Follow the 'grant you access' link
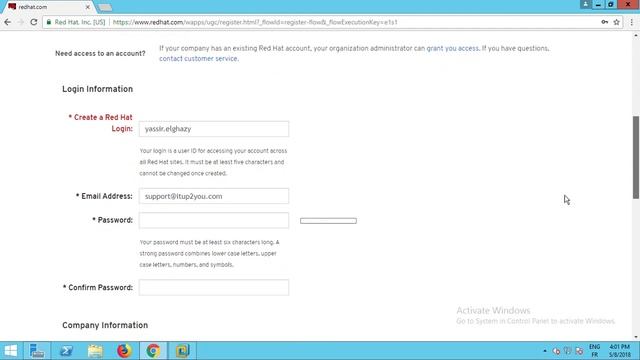 click(x=452, y=48)
